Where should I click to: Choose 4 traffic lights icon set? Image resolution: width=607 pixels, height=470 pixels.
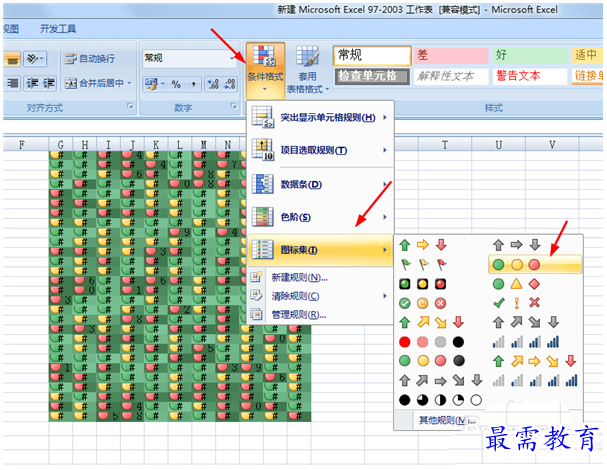click(x=432, y=361)
